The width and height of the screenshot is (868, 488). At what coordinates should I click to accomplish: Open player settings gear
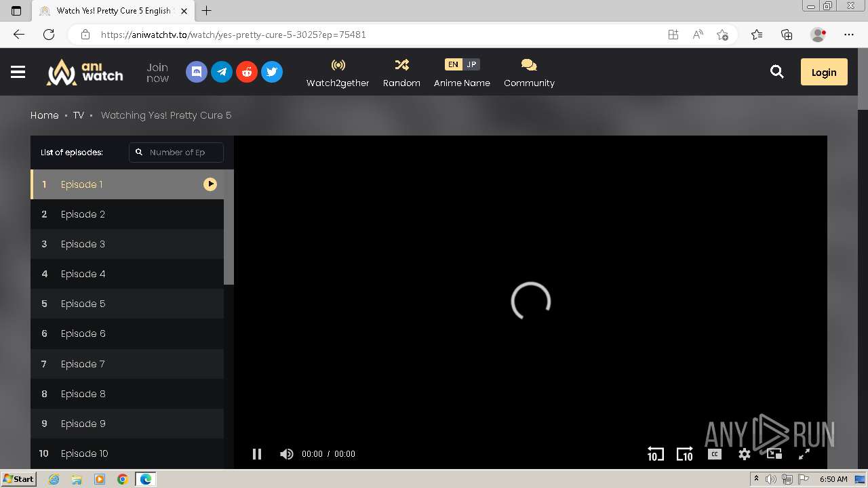745,454
